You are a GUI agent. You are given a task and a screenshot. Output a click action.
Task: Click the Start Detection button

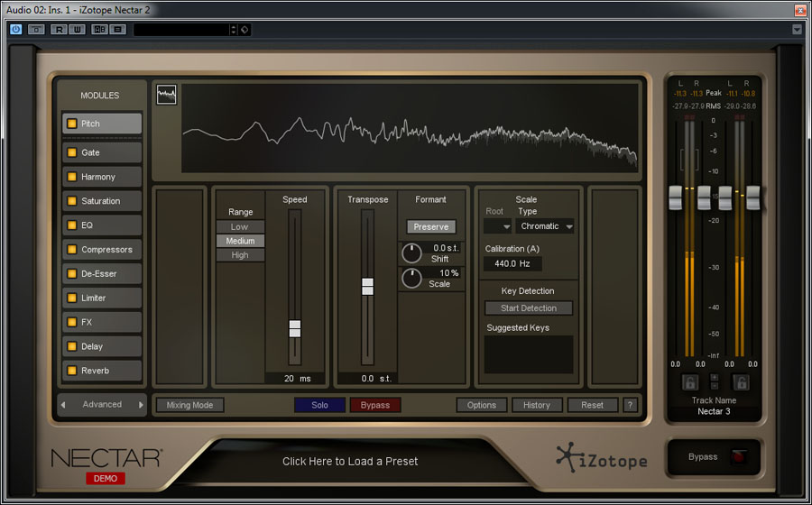(529, 308)
